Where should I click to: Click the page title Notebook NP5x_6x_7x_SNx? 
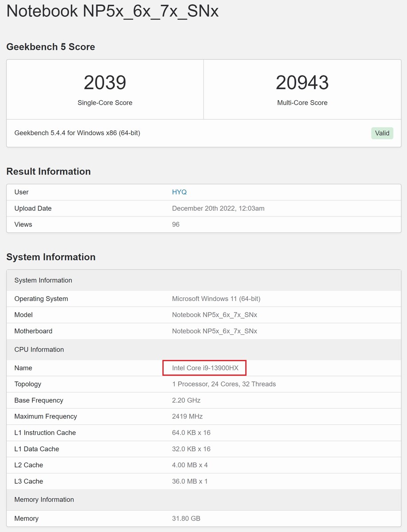coord(113,11)
